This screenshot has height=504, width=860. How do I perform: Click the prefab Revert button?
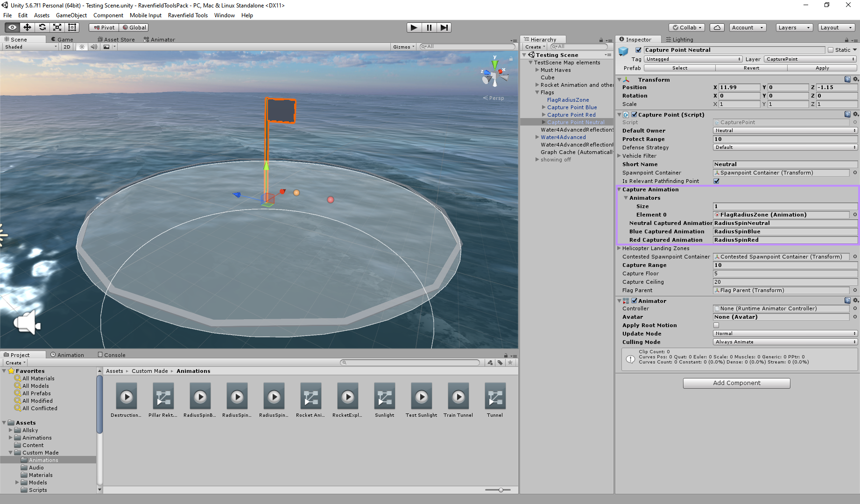751,68
